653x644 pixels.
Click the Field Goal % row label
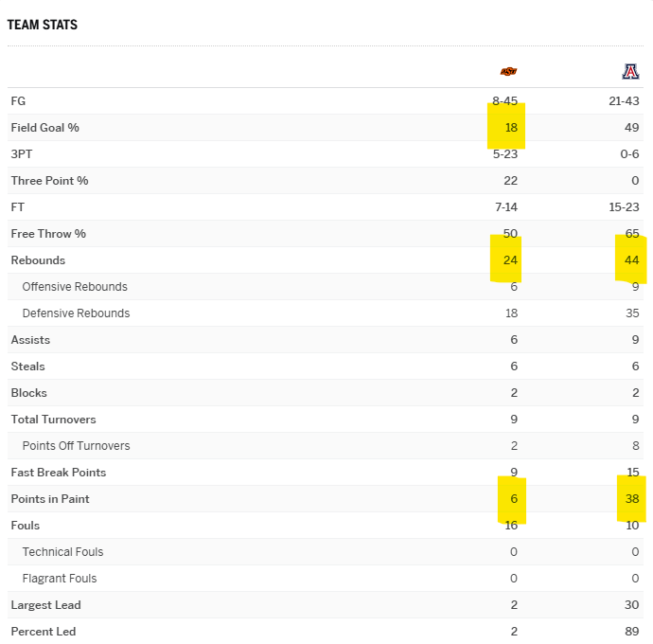[x=44, y=128]
